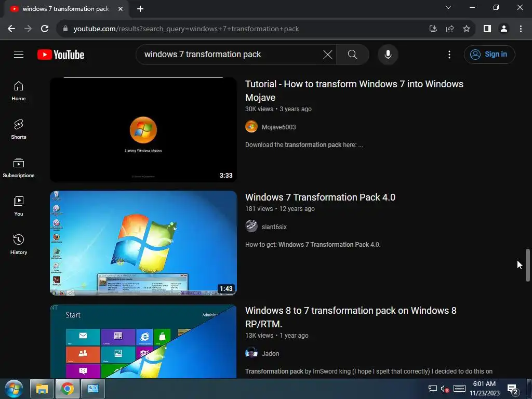Open Chrome's three-dot menu
This screenshot has height=399, width=532.
pos(521,29)
